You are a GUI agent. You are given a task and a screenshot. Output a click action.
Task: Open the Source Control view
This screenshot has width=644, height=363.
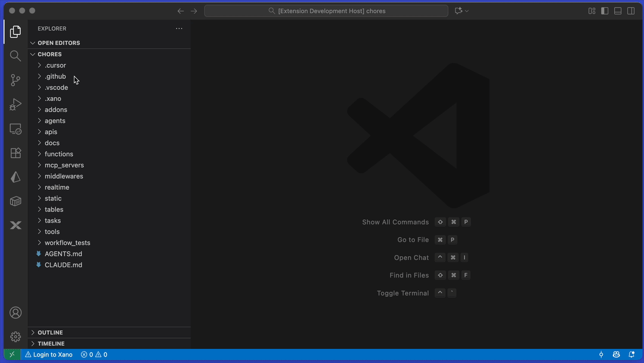pos(15,80)
